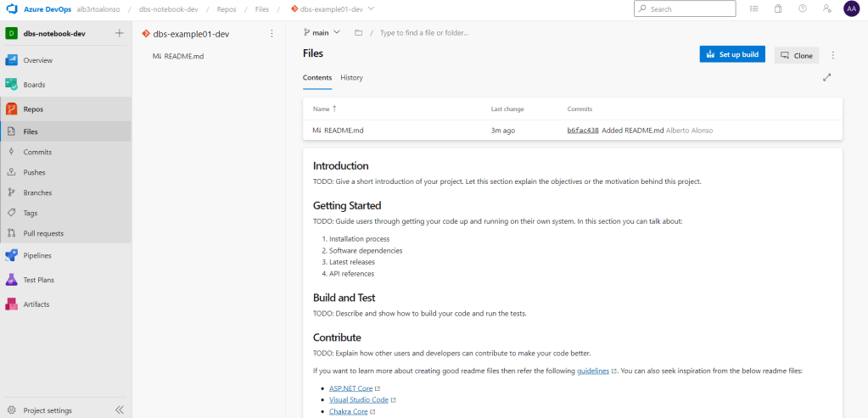Open more actions menu next to Clone
Screen dimensions: 868x418
point(833,55)
